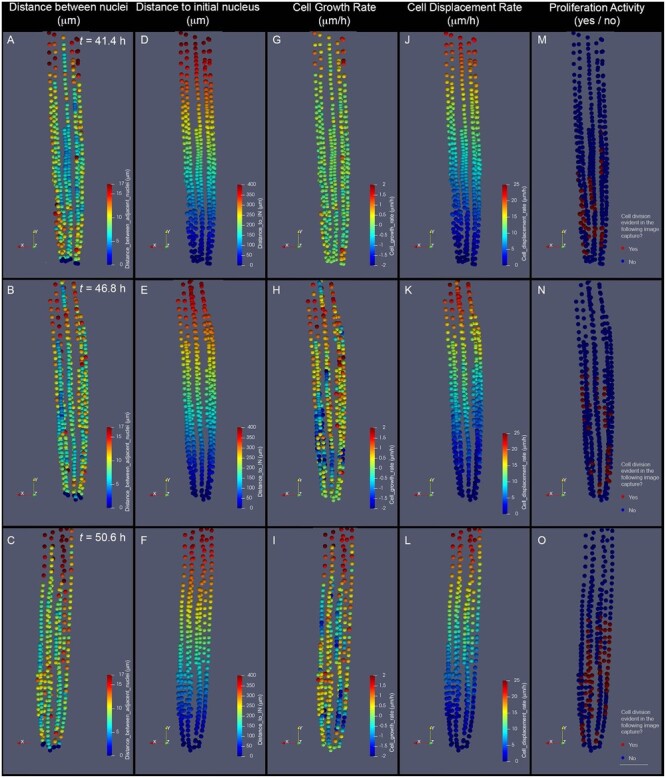Click the XYZ orientation axes icon in panel C
The image size is (666, 778).
pyautogui.click(x=29, y=736)
